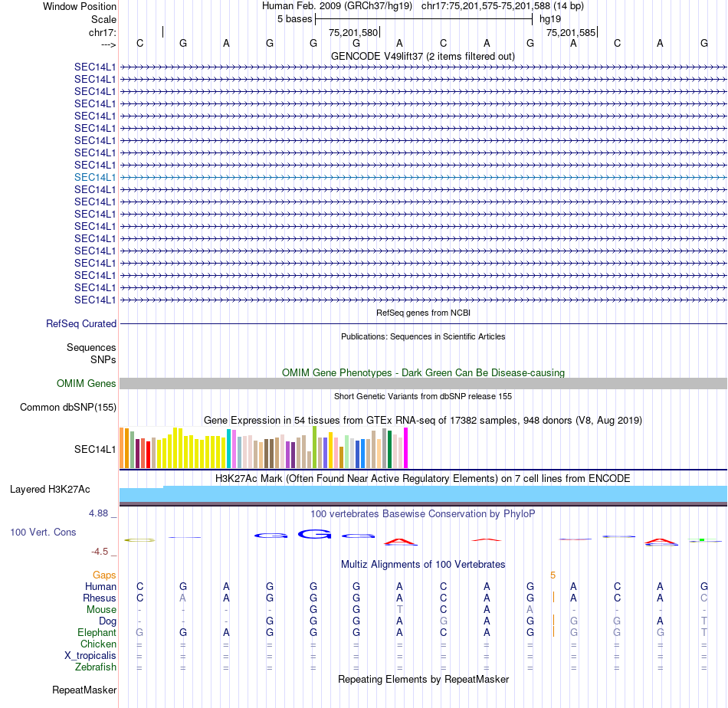Click the RefSeq Curated track label

click(x=80, y=323)
